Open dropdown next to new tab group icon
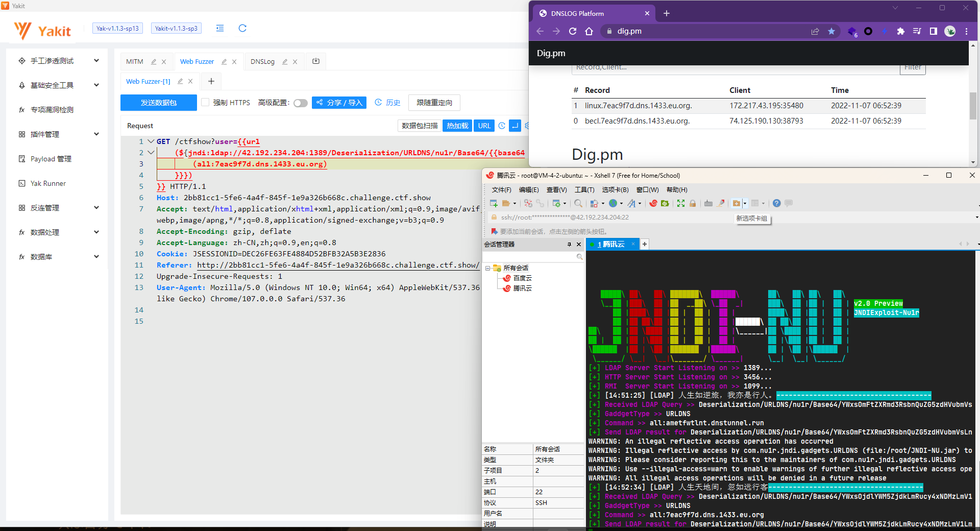This screenshot has width=980, height=531. (x=745, y=203)
